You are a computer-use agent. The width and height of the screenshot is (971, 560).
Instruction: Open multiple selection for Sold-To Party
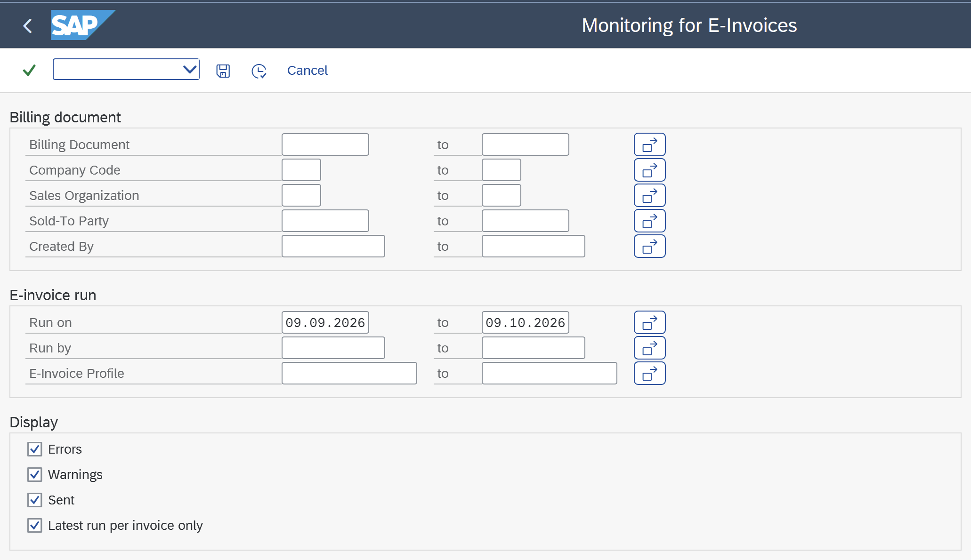coord(649,221)
